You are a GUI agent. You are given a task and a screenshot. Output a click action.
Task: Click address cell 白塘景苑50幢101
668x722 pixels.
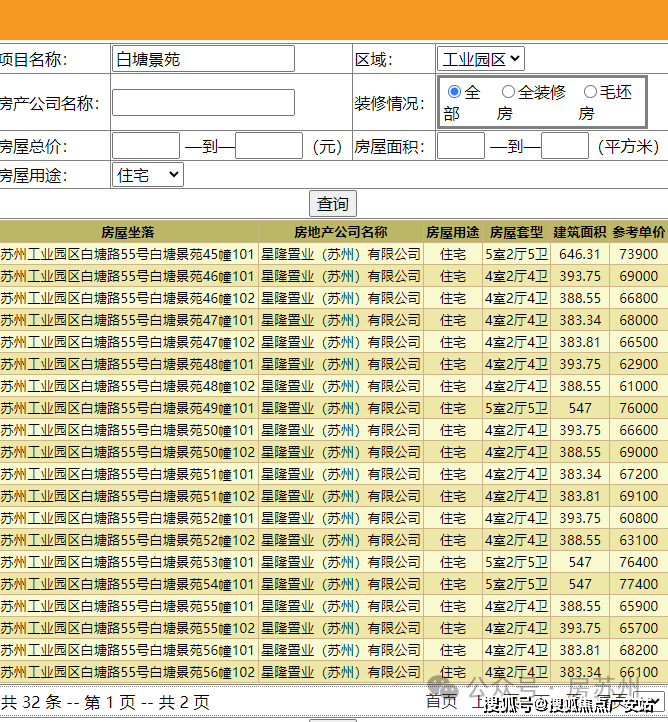128,430
